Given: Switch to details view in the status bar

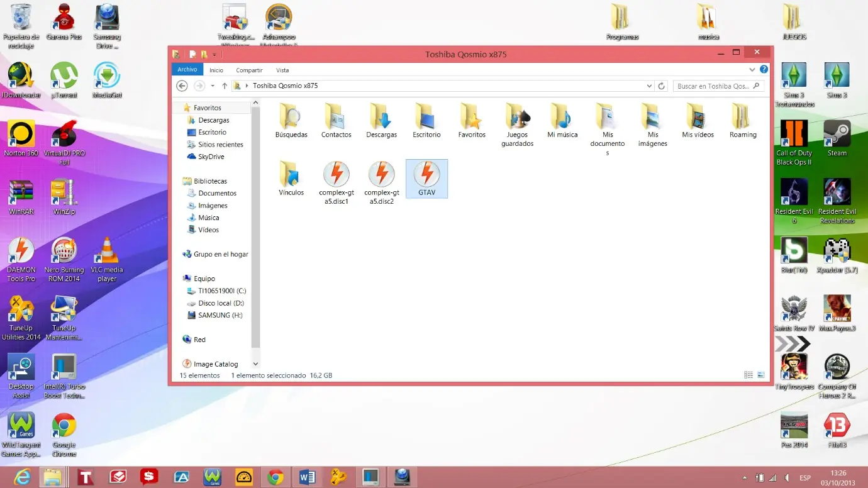Looking at the screenshot, I should pyautogui.click(x=748, y=375).
